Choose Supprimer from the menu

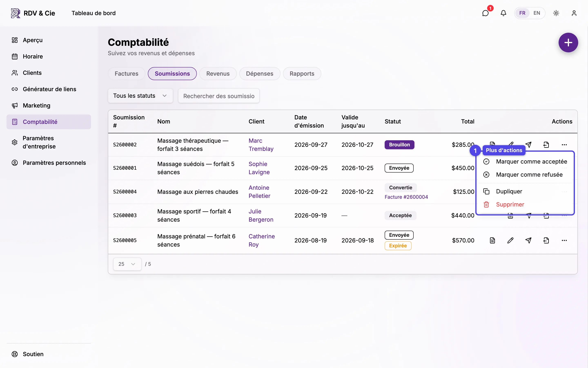click(525, 204)
